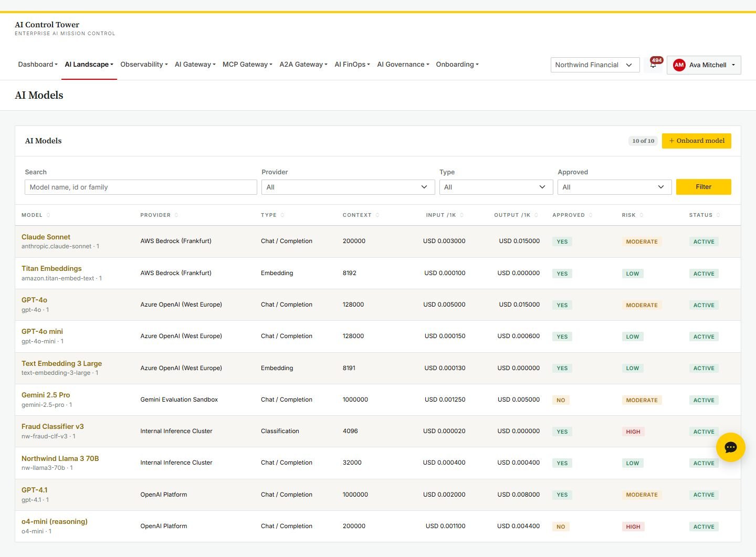Viewport: 756px width, 557px height.
Task: Sort by the Context column arrows
Action: pos(377,215)
